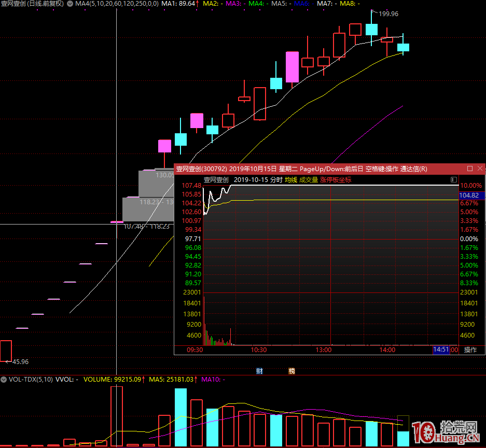Viewport: 486px width, 448px height.
Task: Click the 榜 ranking list icon
Action: 291,371
